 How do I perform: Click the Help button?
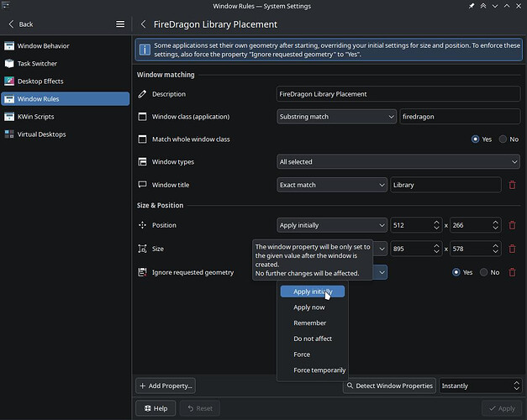point(155,408)
